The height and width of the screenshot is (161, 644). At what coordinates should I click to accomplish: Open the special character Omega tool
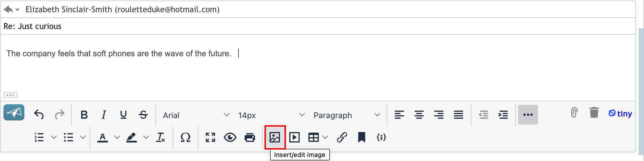[x=185, y=137]
